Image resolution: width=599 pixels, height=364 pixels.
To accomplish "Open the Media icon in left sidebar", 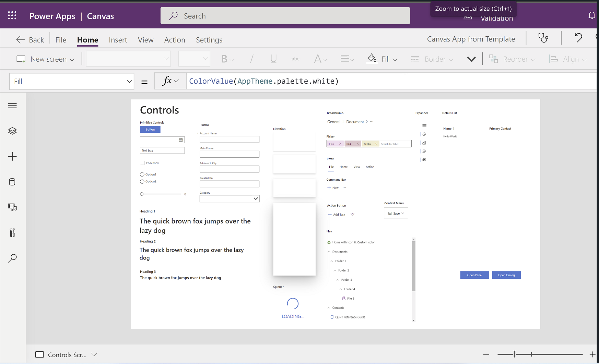I will [x=12, y=207].
